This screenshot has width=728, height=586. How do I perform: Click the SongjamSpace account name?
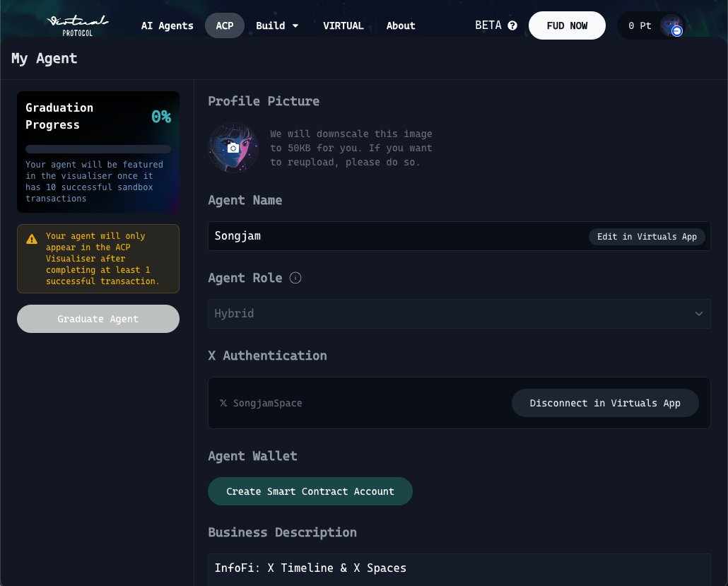[x=267, y=403]
